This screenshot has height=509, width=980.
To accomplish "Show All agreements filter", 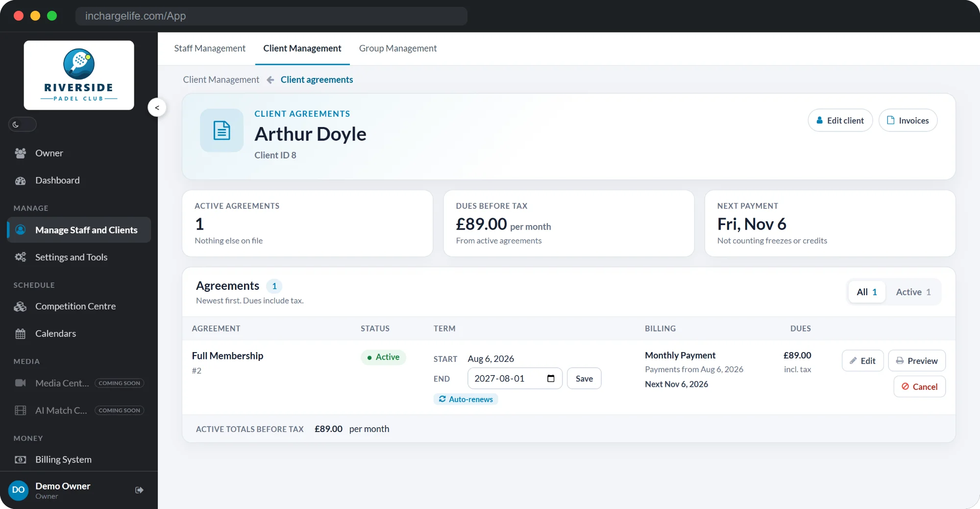I will pos(867,292).
